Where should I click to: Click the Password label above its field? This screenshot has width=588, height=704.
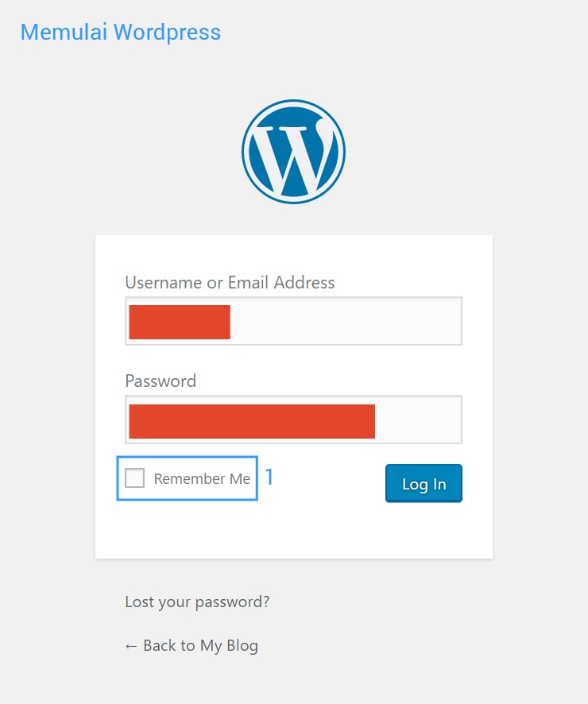tap(161, 381)
